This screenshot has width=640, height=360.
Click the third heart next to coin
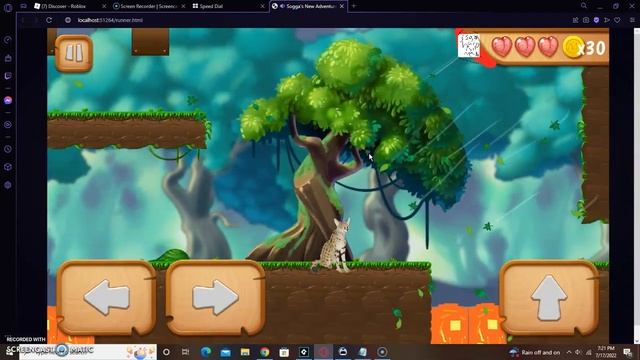(x=548, y=47)
